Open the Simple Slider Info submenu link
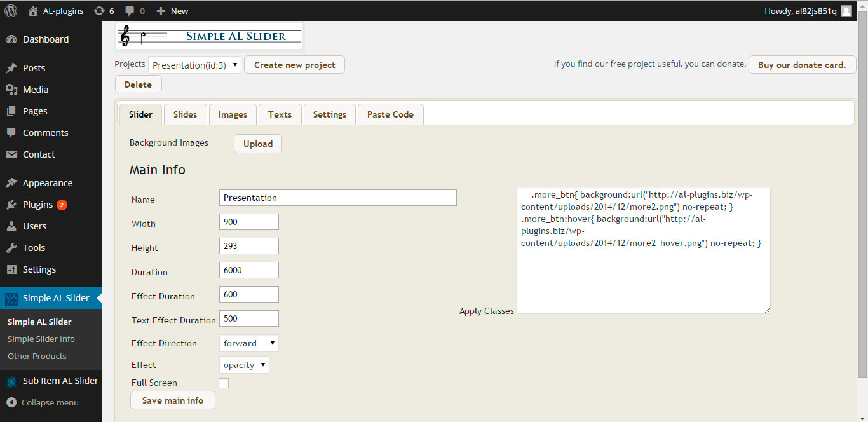The image size is (868, 422). click(41, 339)
